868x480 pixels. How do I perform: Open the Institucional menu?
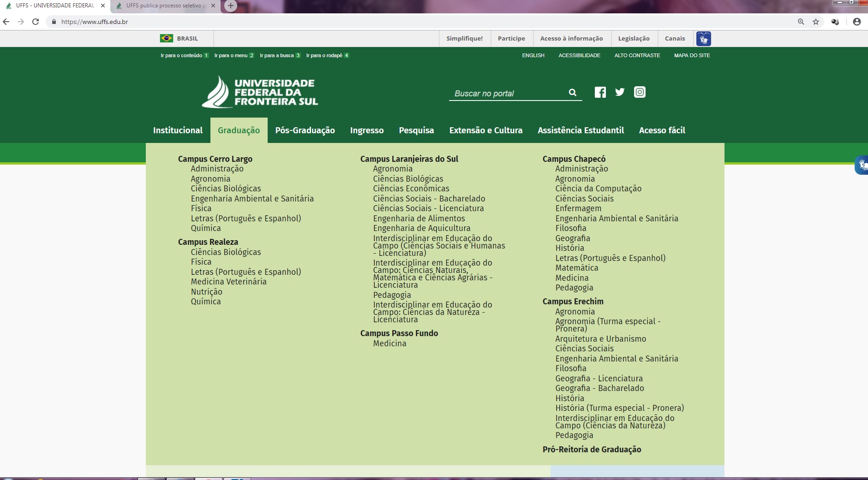coord(178,130)
